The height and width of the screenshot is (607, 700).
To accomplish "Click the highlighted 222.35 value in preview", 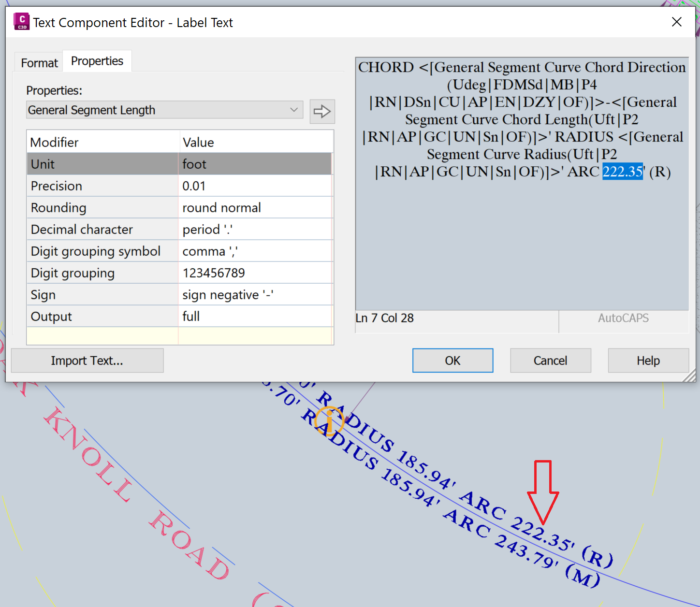I will tap(623, 172).
